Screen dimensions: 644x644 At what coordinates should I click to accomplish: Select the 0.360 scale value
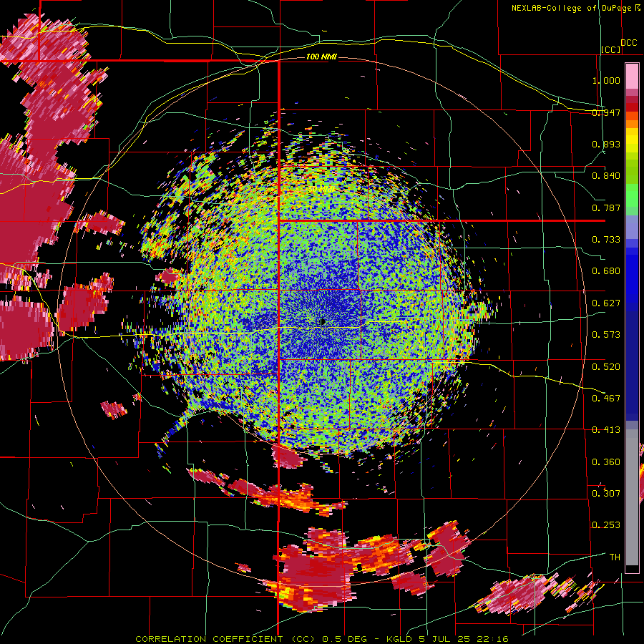[x=606, y=462]
